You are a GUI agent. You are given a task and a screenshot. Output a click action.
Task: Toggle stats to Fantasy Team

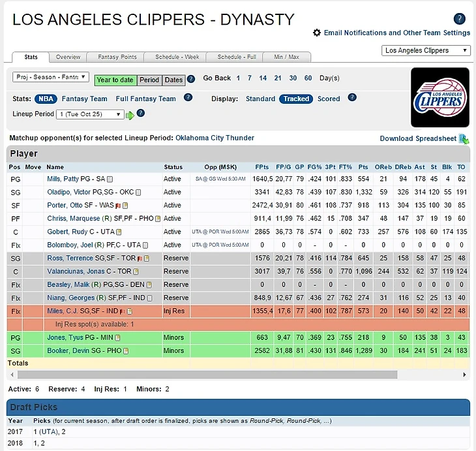pyautogui.click(x=84, y=99)
